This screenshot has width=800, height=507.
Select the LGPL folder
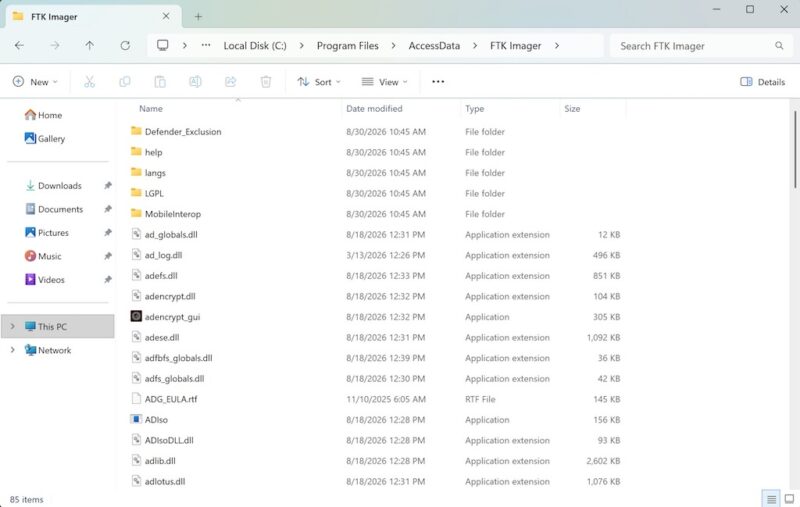pos(154,193)
